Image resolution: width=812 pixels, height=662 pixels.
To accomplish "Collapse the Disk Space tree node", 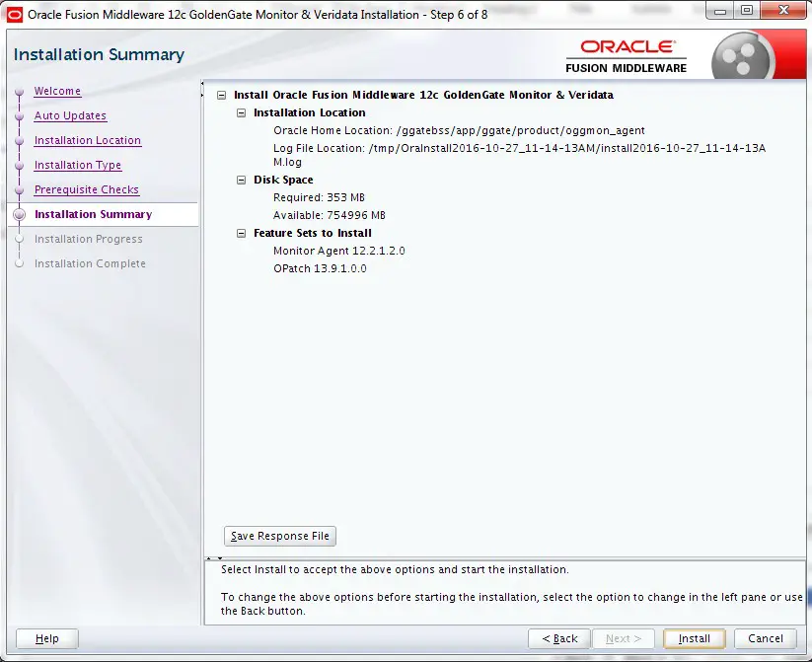I will coord(242,180).
